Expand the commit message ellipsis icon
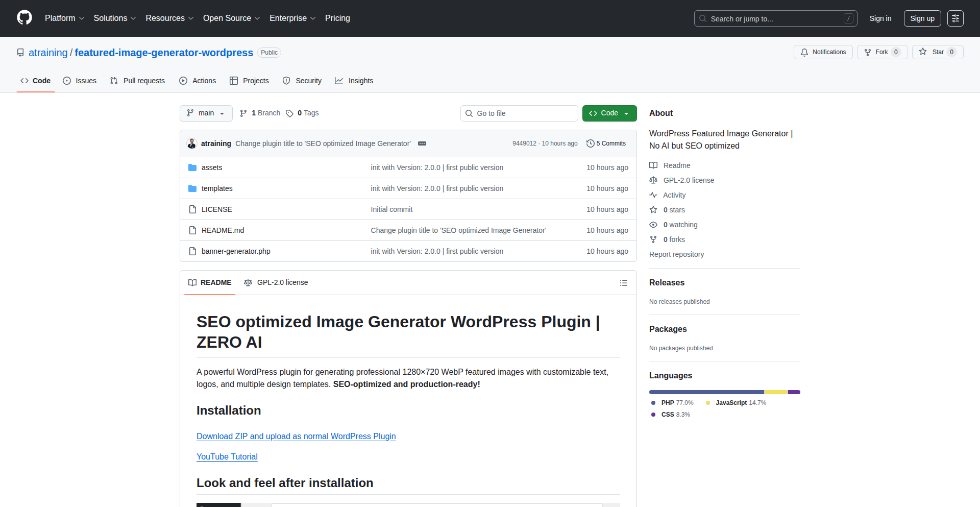 point(422,143)
